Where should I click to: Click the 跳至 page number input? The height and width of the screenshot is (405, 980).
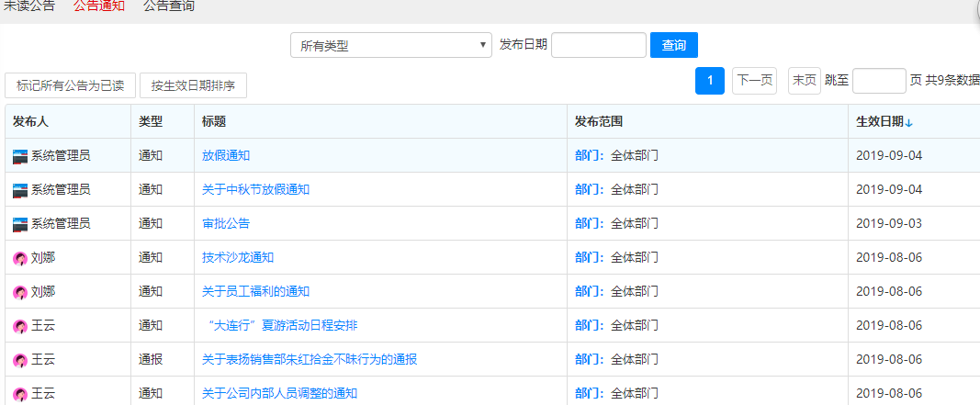tap(879, 81)
